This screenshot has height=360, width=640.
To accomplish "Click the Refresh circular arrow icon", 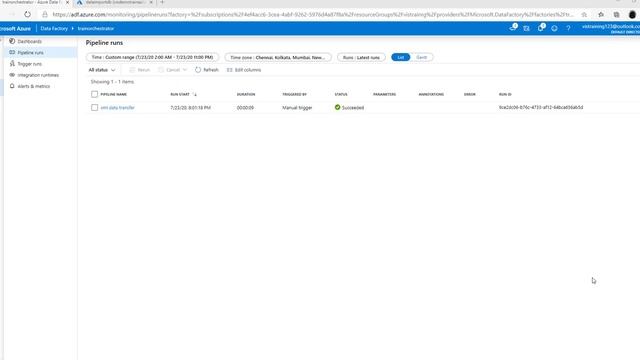I will click(x=198, y=70).
